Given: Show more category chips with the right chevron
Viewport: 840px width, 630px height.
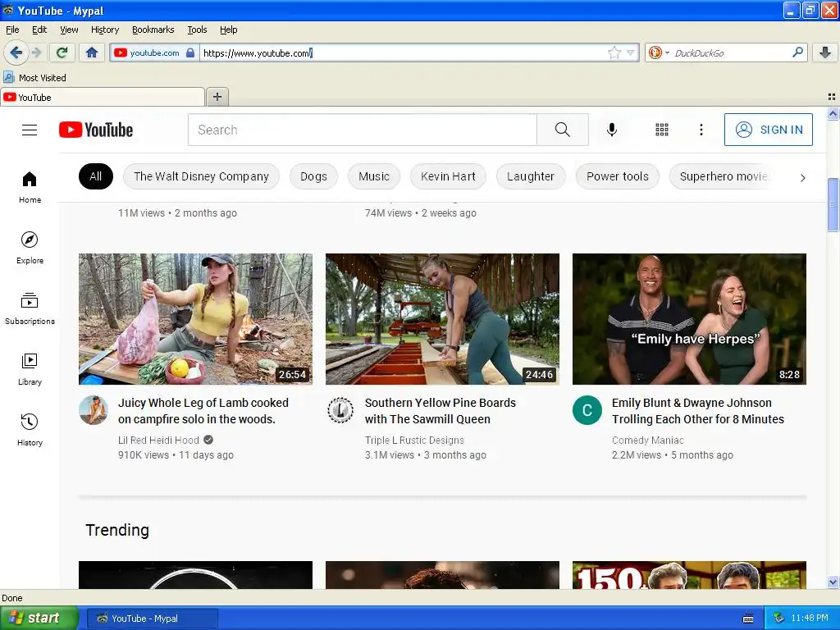Looking at the screenshot, I should pos(802,177).
